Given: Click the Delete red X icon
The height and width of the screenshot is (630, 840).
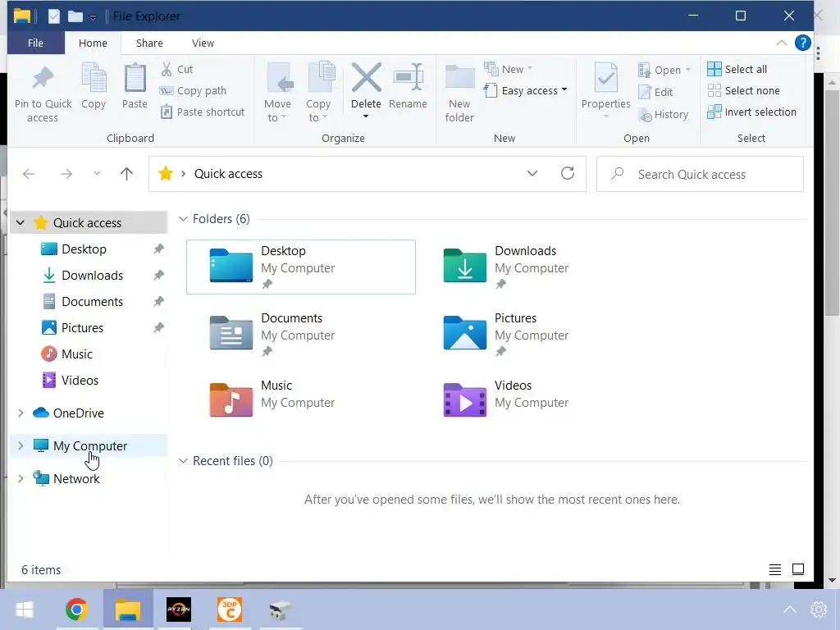Looking at the screenshot, I should (367, 78).
